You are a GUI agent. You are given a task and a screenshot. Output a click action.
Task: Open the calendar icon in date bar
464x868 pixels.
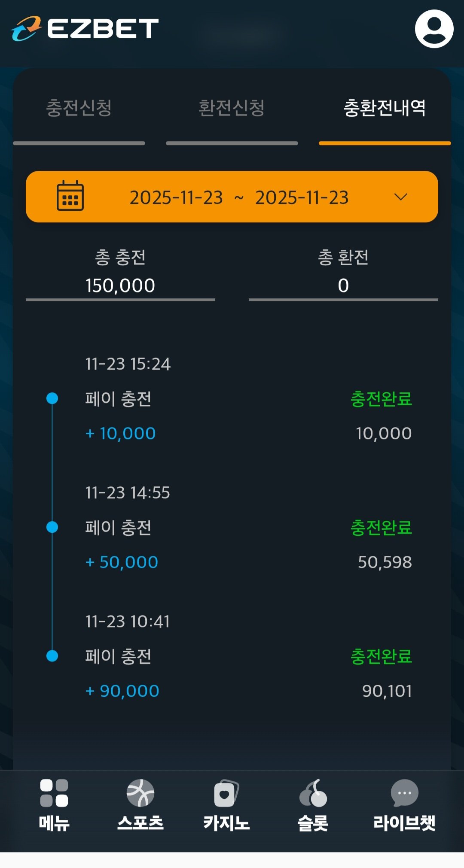click(70, 196)
